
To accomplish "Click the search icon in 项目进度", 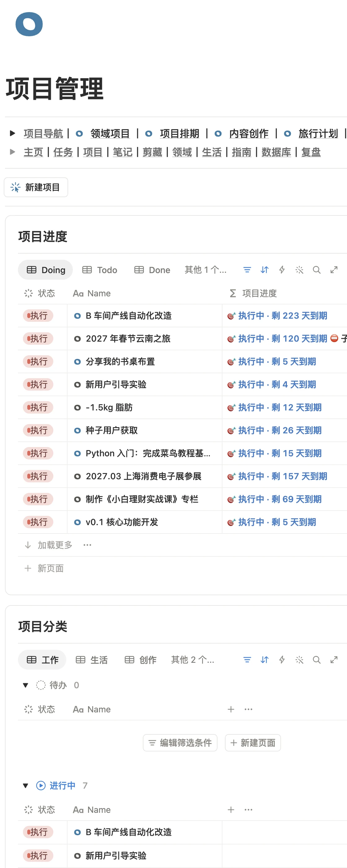I will (317, 270).
